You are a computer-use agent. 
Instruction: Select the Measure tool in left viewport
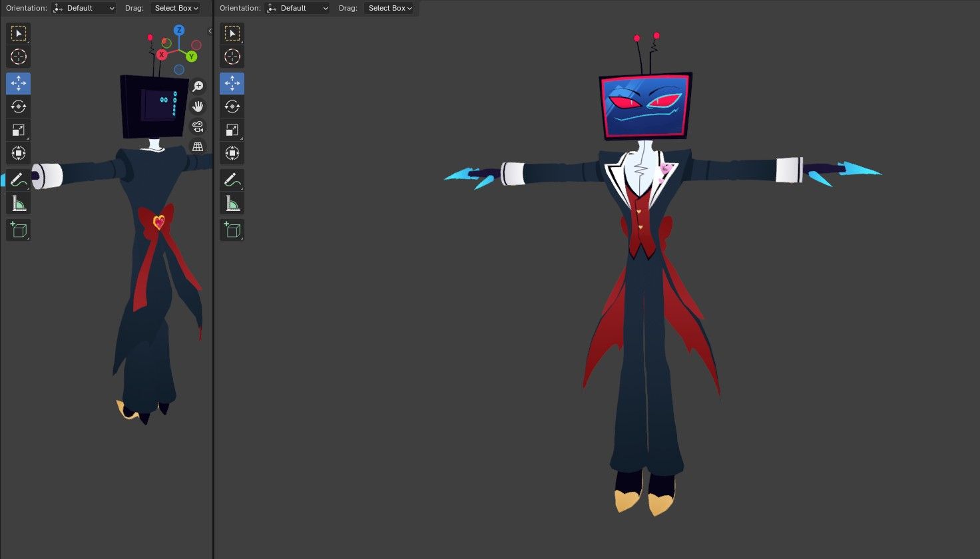coord(19,203)
